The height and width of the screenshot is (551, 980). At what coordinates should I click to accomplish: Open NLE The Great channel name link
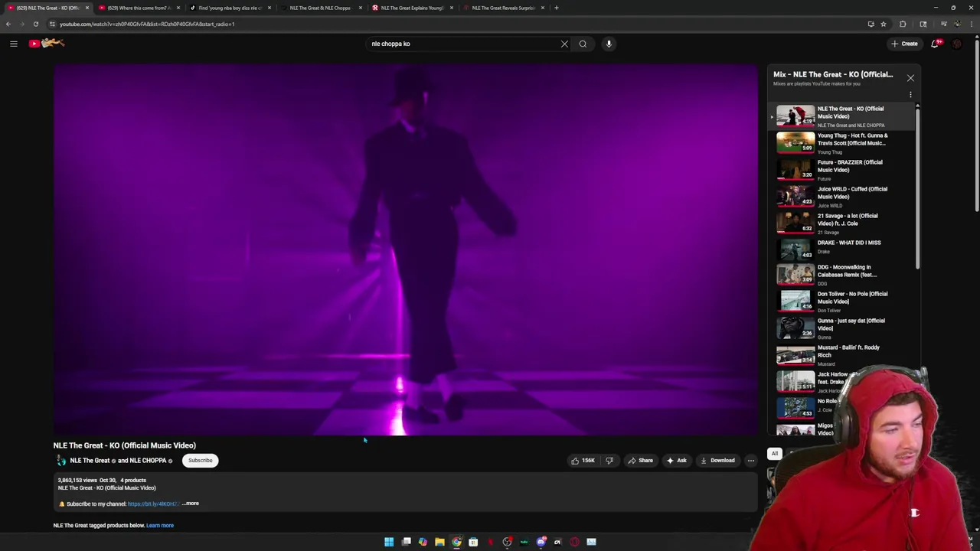[90, 461]
